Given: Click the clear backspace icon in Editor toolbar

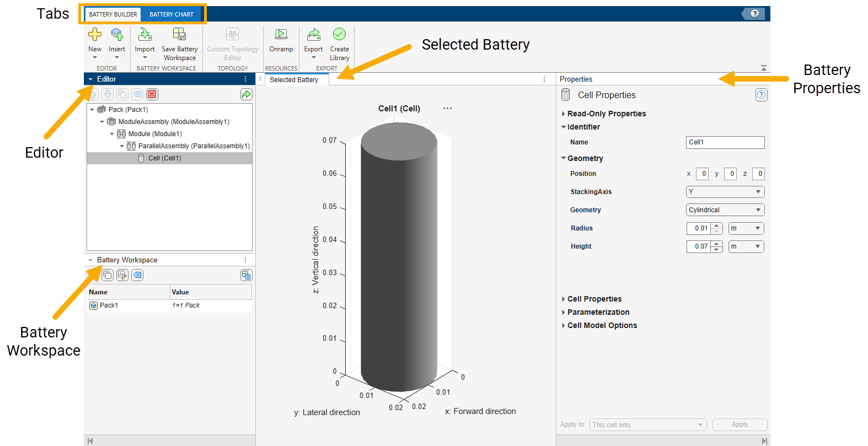Looking at the screenshot, I should tap(137, 94).
